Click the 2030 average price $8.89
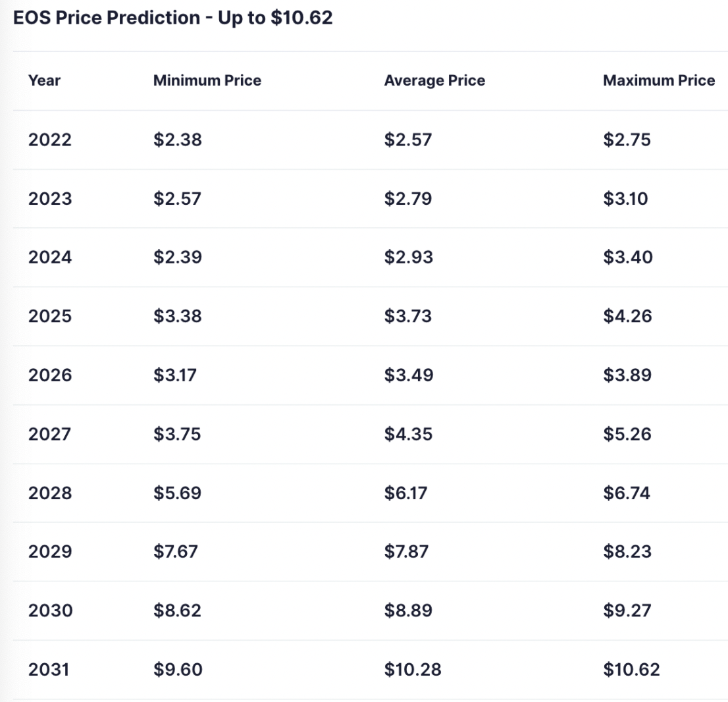The image size is (728, 702). coord(408,610)
